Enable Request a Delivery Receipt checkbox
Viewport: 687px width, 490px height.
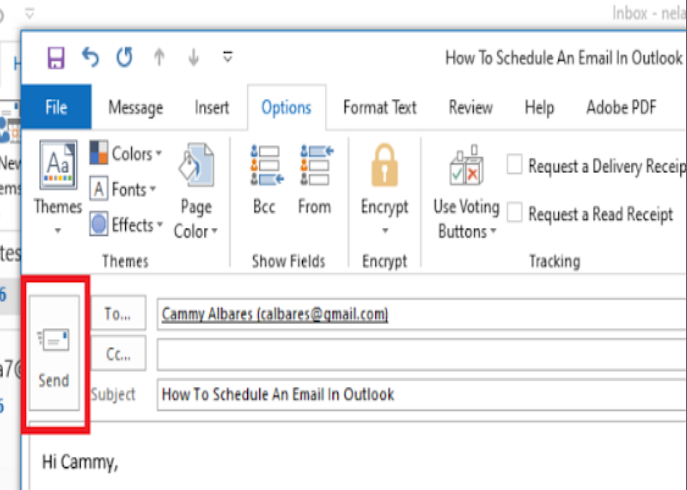514,165
